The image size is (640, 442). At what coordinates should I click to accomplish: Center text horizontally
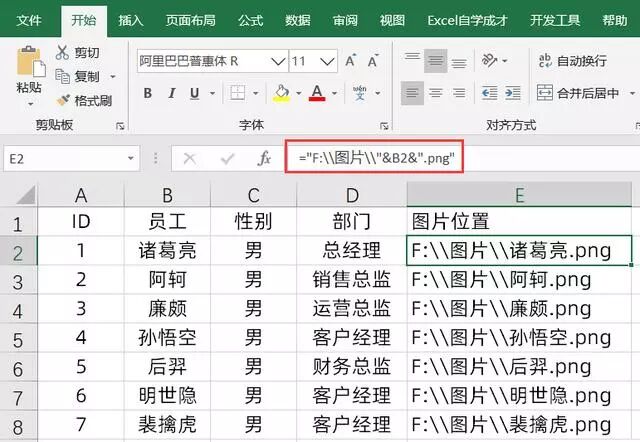(x=436, y=93)
